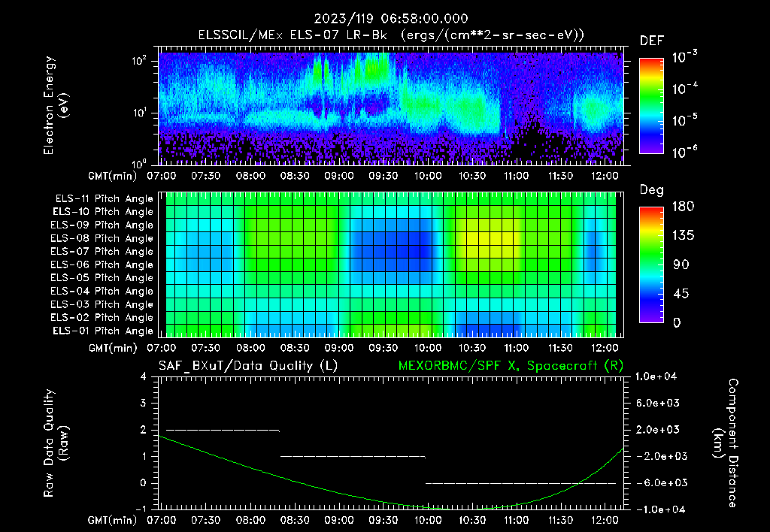Click the 0 degree scale value

(678, 322)
